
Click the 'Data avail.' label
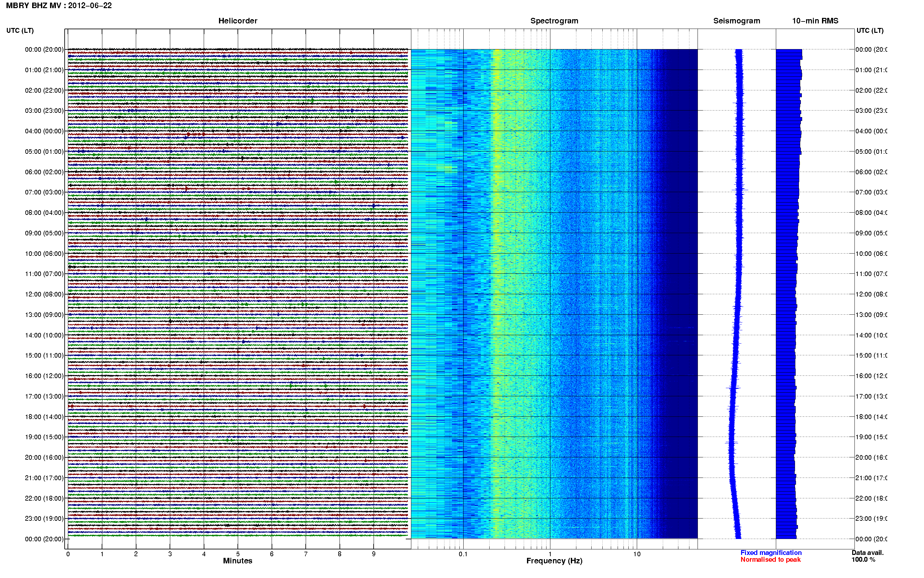coord(867,553)
